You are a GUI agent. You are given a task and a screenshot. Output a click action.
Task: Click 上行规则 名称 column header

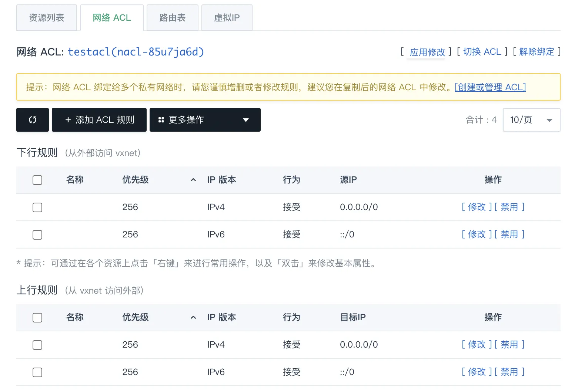tap(75, 317)
